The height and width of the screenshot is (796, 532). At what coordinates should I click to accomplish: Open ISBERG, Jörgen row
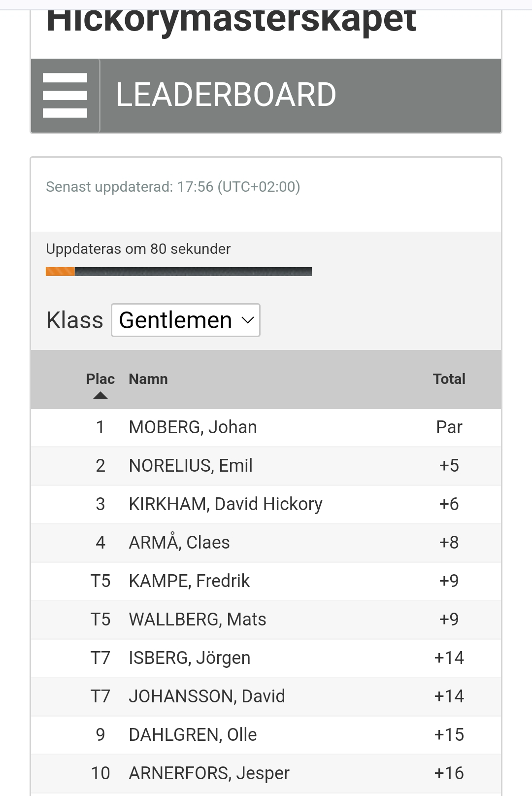tap(266, 658)
